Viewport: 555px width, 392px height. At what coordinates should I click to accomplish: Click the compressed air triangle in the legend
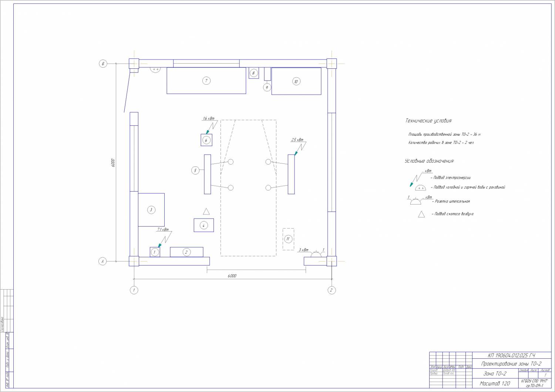click(421, 214)
